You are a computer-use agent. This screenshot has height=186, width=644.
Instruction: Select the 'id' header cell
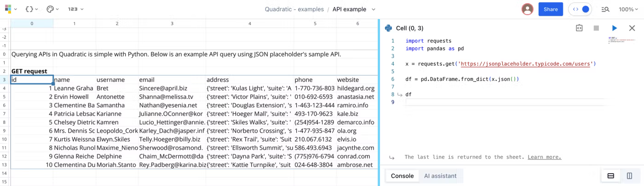[32, 80]
